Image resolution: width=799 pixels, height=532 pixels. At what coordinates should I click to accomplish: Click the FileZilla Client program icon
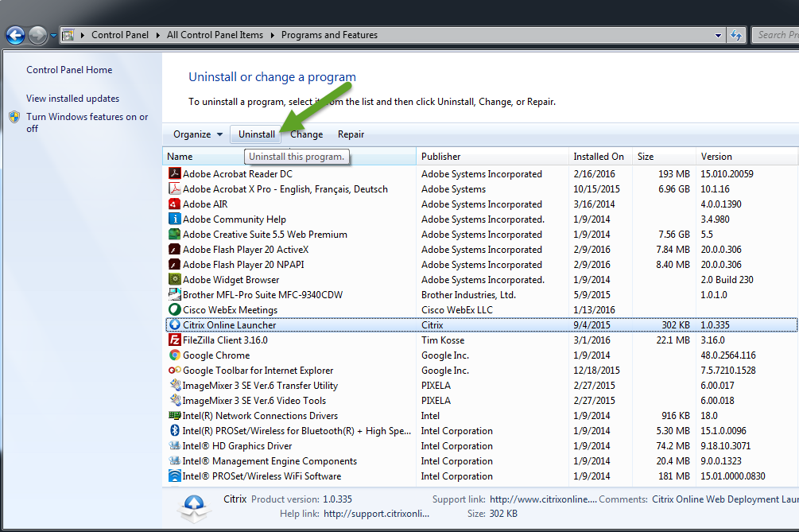176,340
